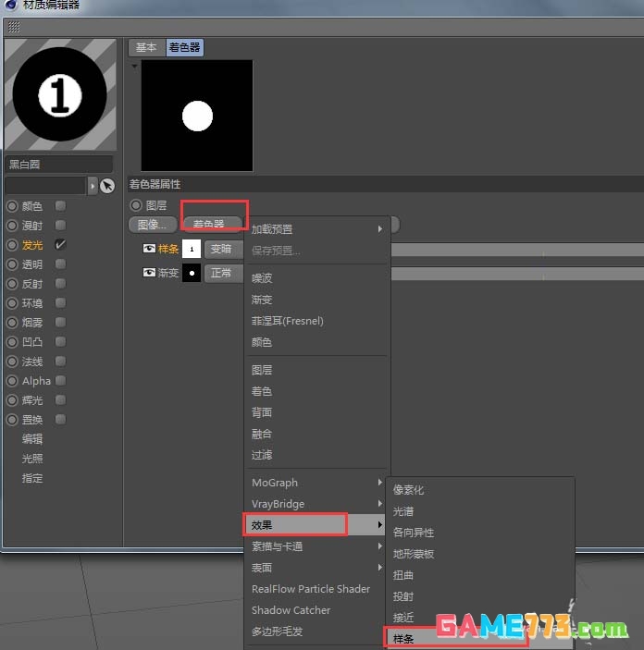Click the 渐变 layer thumbnail swatch
Screen dimensions: 644x650
pos(192,273)
